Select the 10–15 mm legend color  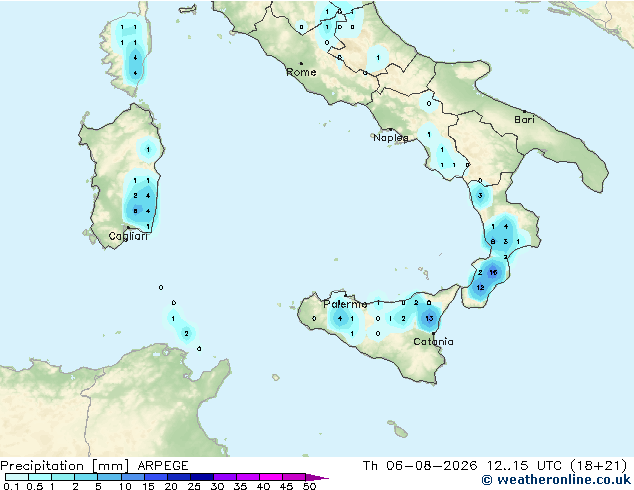(x=133, y=477)
